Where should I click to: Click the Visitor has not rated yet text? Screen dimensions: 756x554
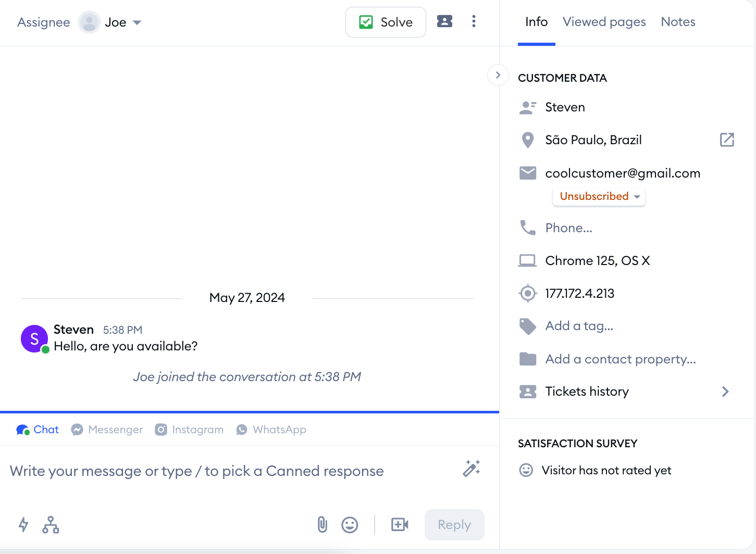(606, 471)
